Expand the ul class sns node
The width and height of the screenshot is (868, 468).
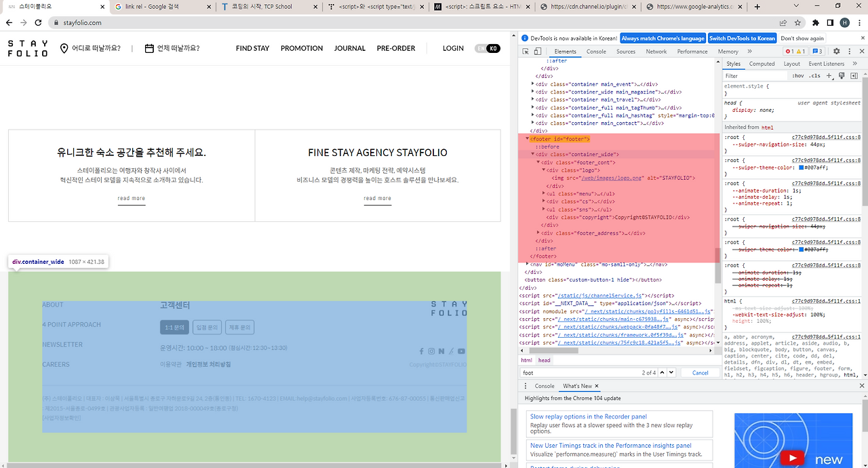coord(544,210)
